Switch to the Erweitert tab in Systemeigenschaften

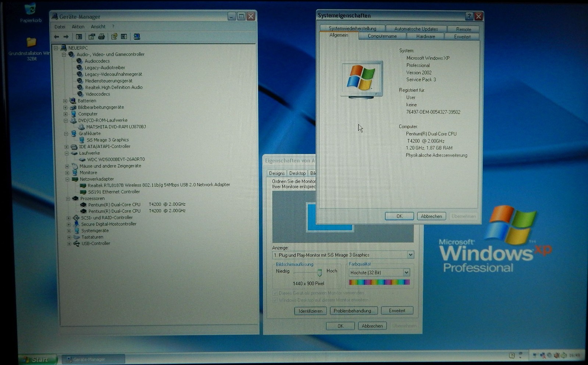pyautogui.click(x=462, y=37)
